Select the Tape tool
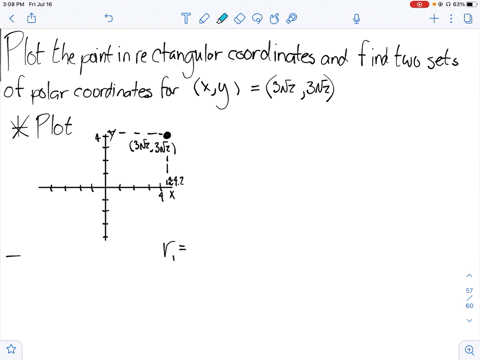Viewport: 480px width, 360px height. [292, 18]
